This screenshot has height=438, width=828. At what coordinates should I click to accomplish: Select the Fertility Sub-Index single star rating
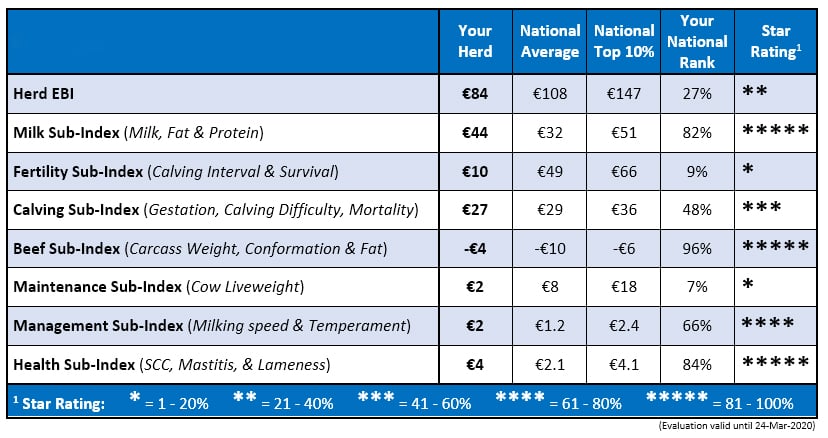(x=748, y=170)
